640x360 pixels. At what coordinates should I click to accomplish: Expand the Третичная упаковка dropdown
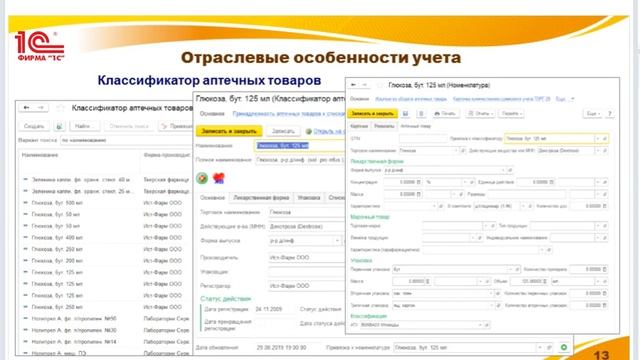click(x=491, y=305)
